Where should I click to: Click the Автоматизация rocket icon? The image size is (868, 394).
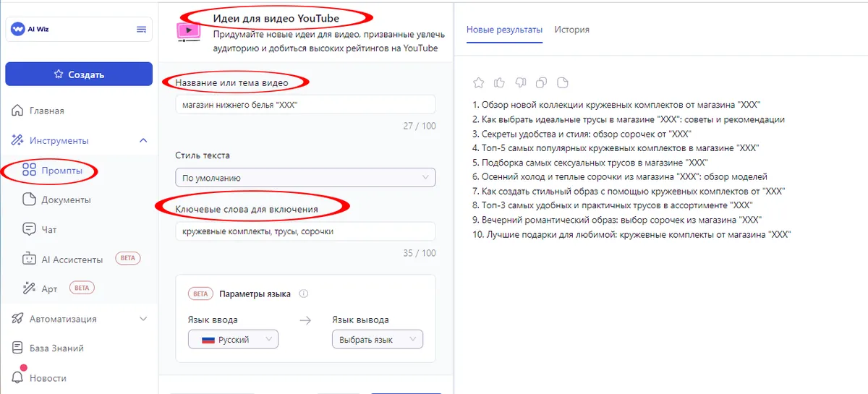[x=18, y=319]
